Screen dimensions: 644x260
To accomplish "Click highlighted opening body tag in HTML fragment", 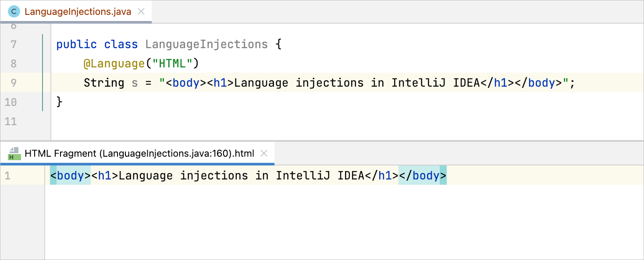I will tap(70, 176).
